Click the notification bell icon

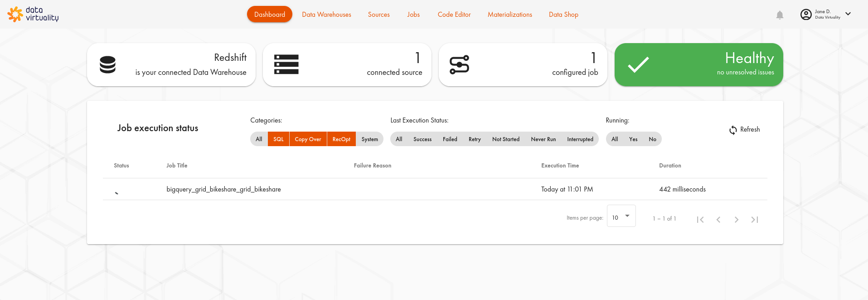(780, 15)
